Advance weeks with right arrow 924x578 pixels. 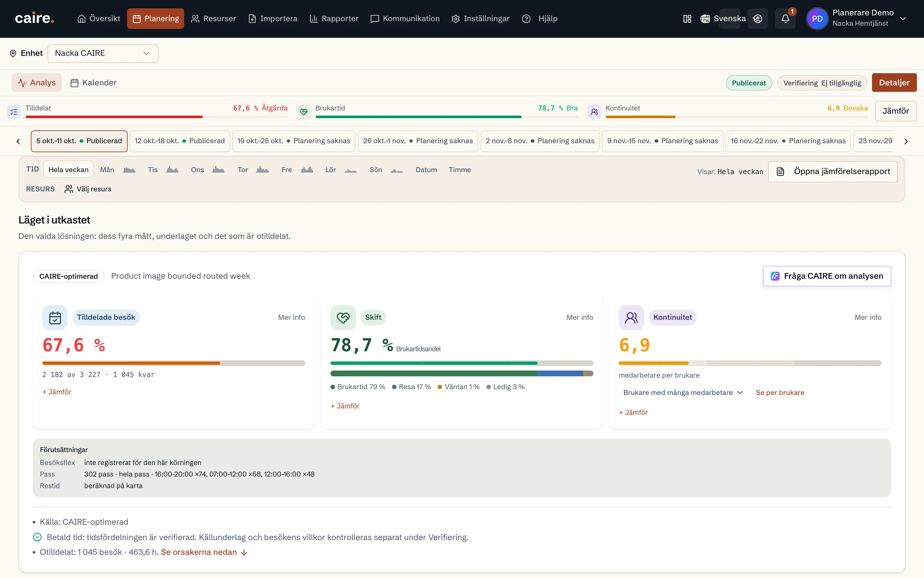pyautogui.click(x=906, y=141)
